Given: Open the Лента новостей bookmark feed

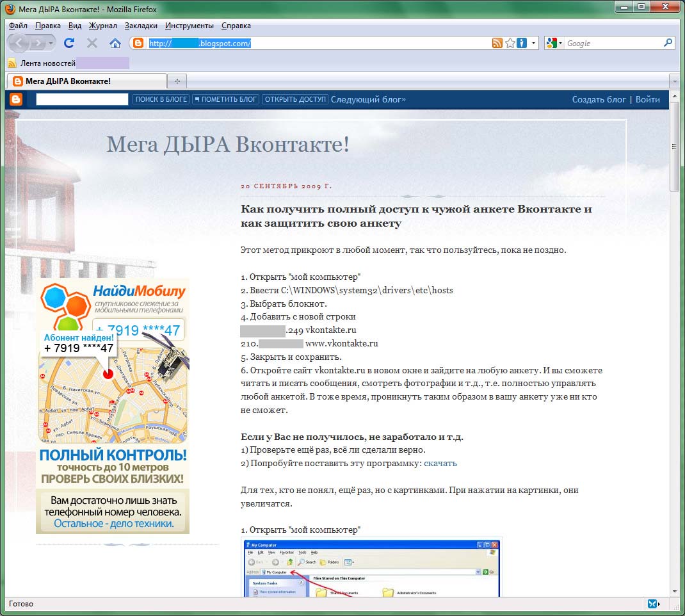Looking at the screenshot, I should (42, 63).
